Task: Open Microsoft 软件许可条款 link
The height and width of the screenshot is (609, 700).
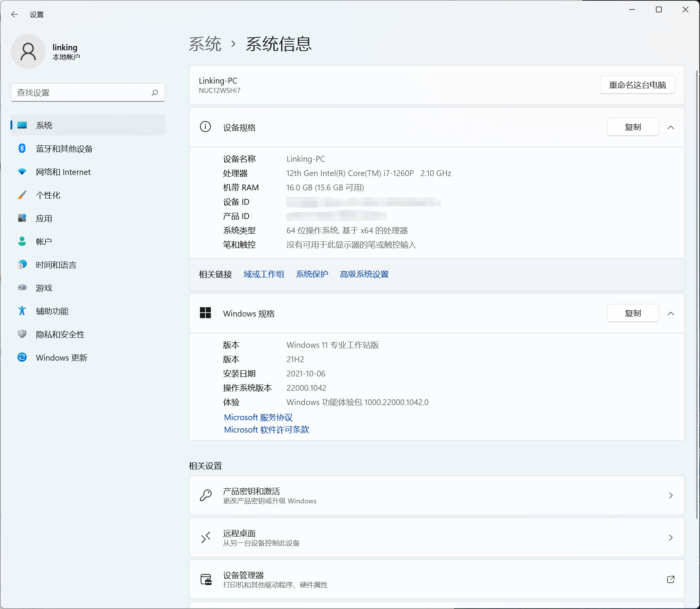Action: tap(266, 430)
